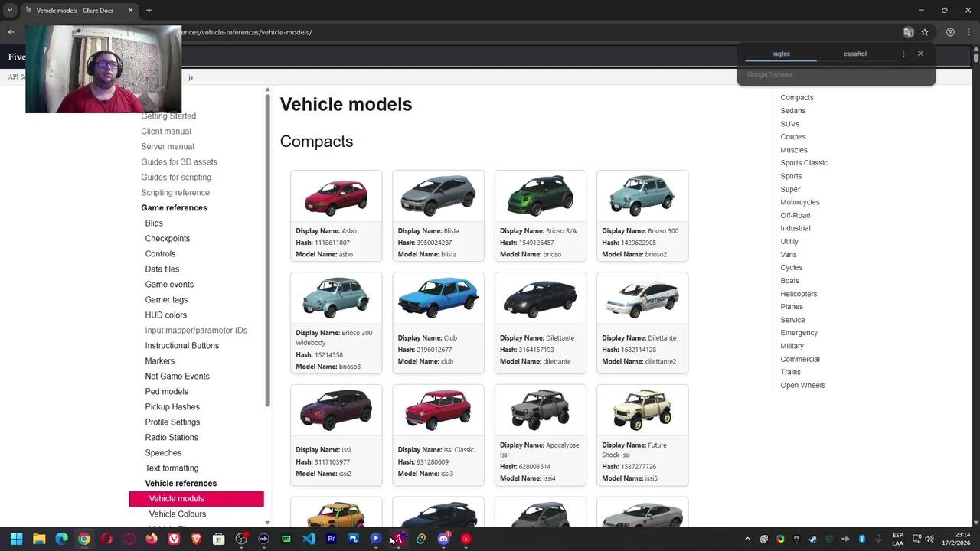Open Firefox from the taskbar
The width and height of the screenshot is (980, 551).
pyautogui.click(x=152, y=539)
